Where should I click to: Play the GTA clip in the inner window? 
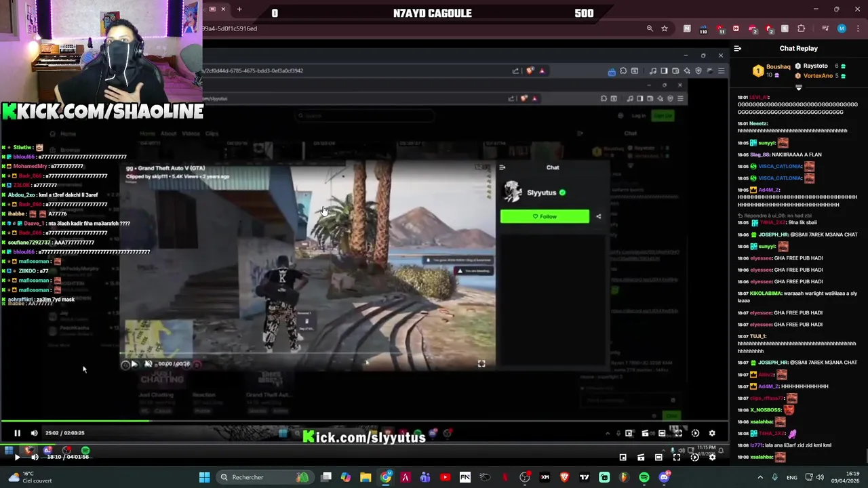134,364
